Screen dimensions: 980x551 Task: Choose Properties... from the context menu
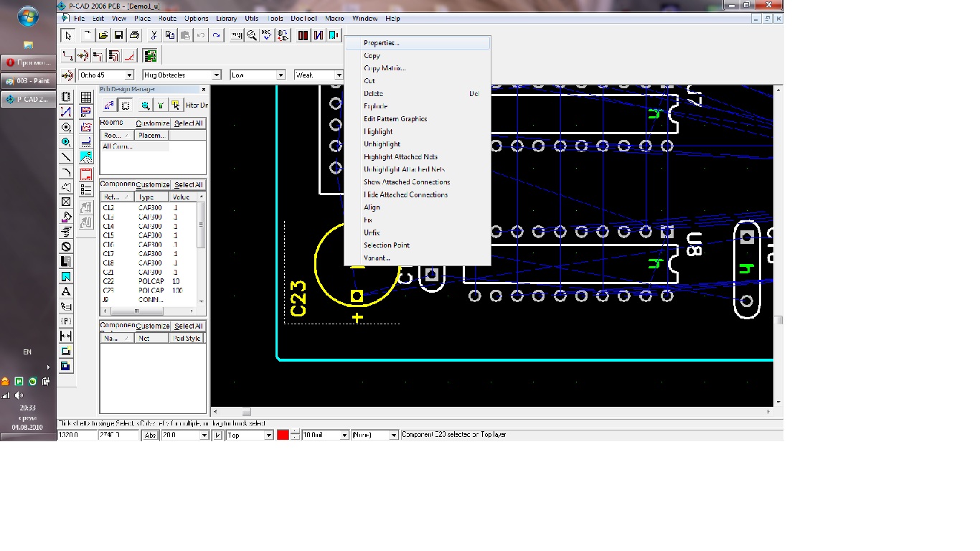pyautogui.click(x=381, y=43)
